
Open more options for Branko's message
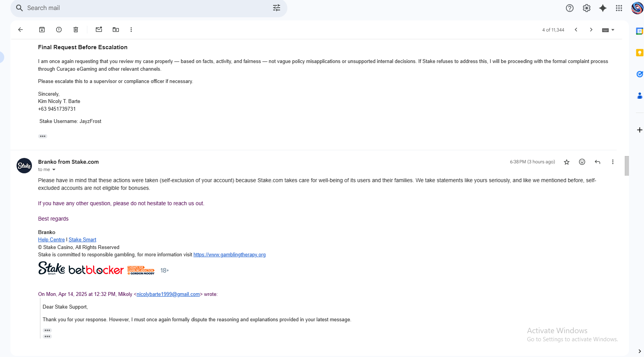click(x=613, y=162)
